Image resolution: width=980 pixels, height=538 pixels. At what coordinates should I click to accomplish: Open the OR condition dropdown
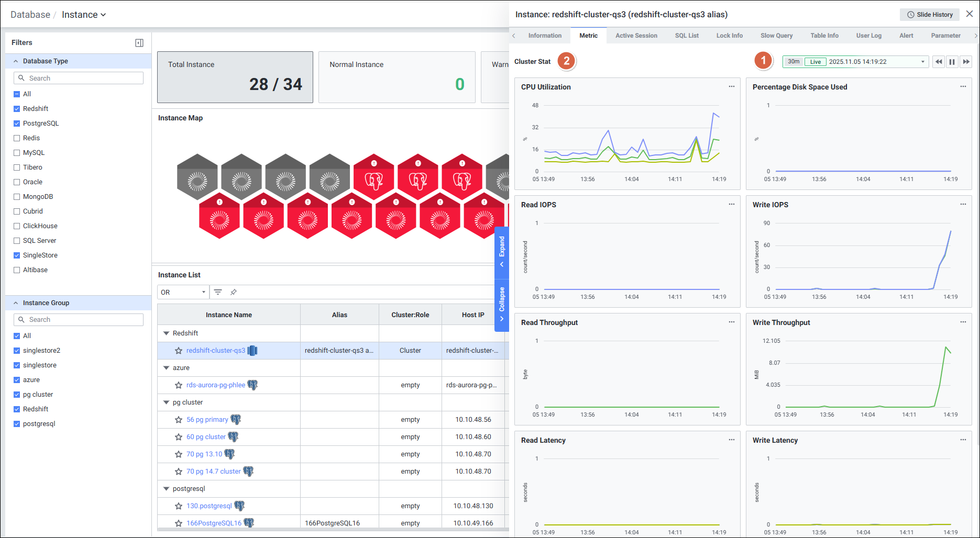[x=183, y=292]
